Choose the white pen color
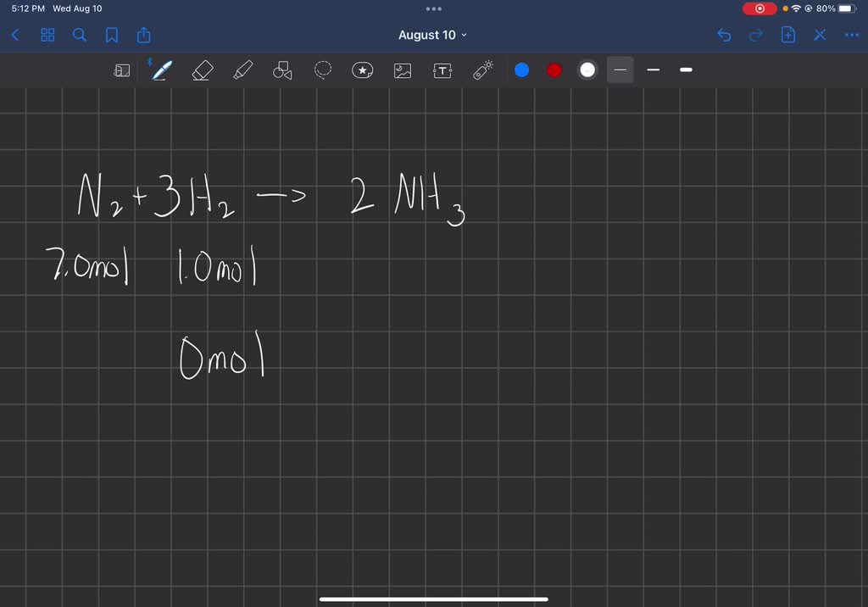Viewport: 868px width, 607px height. click(587, 70)
